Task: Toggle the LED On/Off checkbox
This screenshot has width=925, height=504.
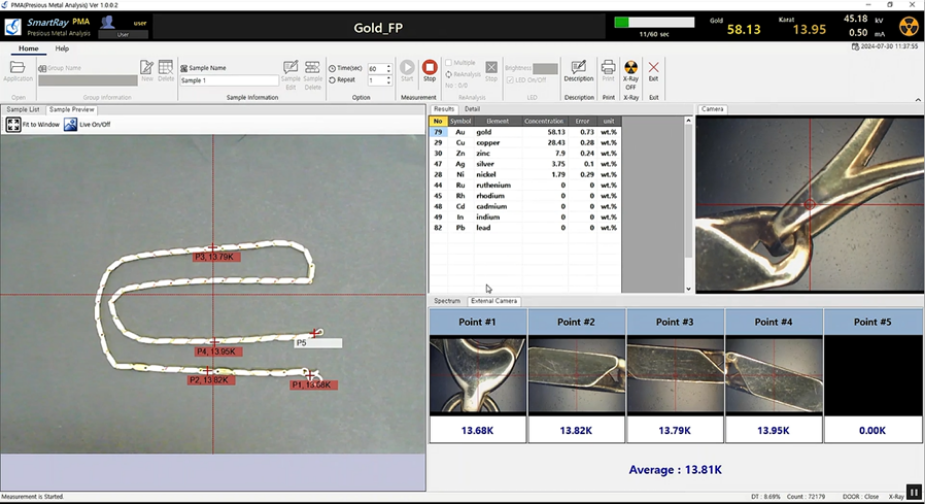Action: (x=510, y=80)
